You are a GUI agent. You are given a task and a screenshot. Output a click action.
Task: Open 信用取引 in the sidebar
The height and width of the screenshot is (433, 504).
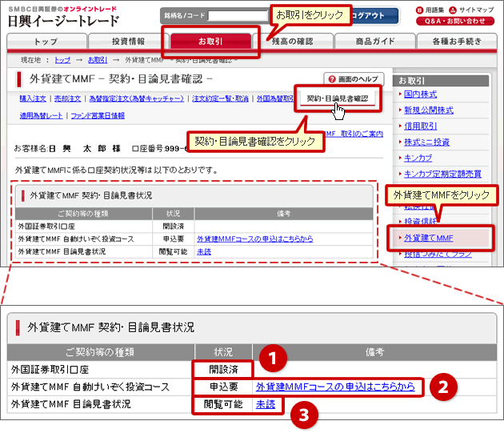point(421,126)
